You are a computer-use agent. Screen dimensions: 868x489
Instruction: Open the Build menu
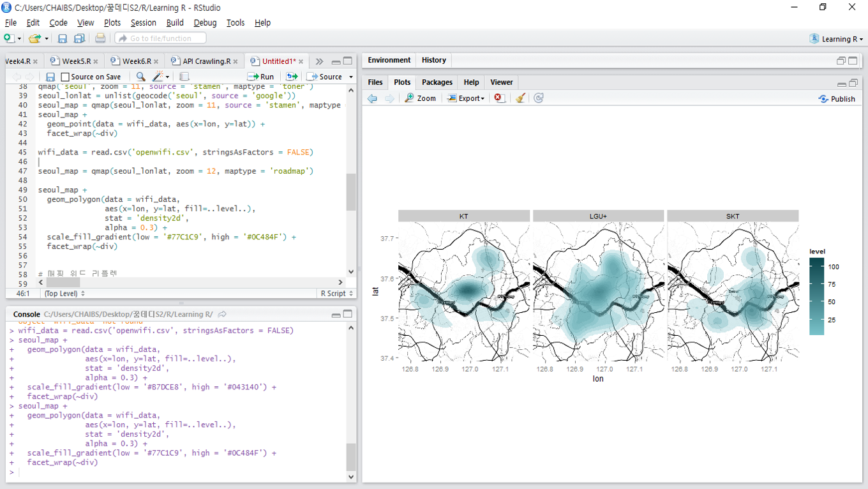click(x=175, y=22)
